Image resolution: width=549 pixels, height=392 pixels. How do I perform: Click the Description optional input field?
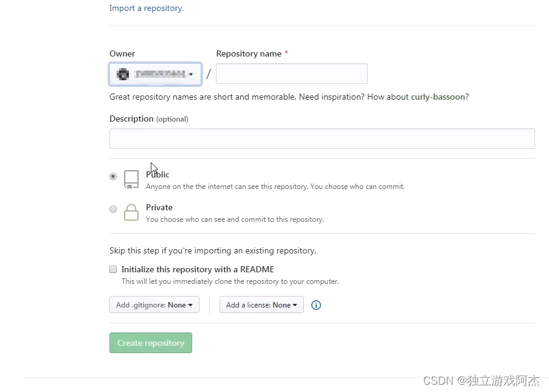point(322,139)
